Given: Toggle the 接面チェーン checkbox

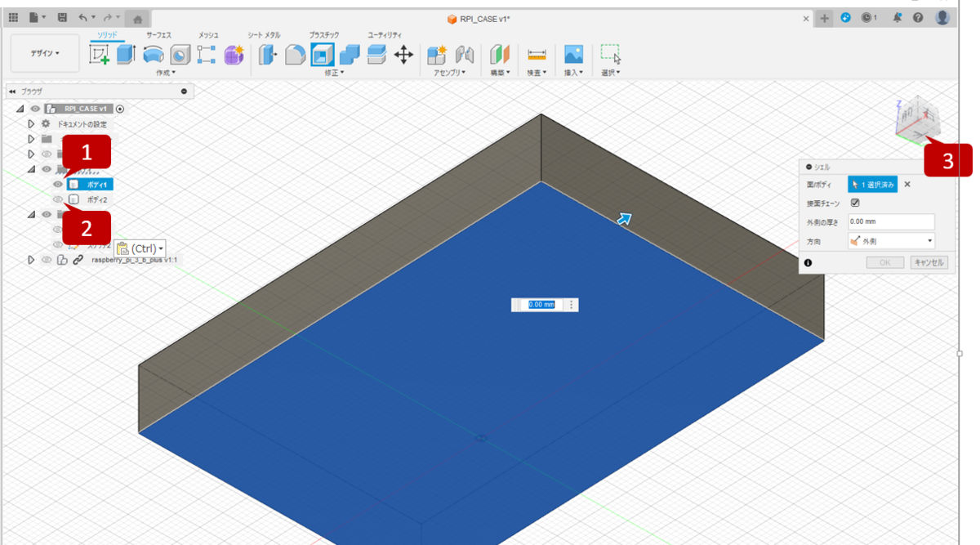Looking at the screenshot, I should point(855,203).
